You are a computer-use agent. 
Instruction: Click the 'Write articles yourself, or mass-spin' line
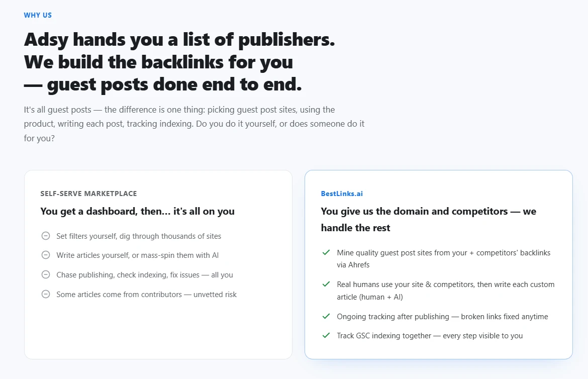(x=137, y=255)
